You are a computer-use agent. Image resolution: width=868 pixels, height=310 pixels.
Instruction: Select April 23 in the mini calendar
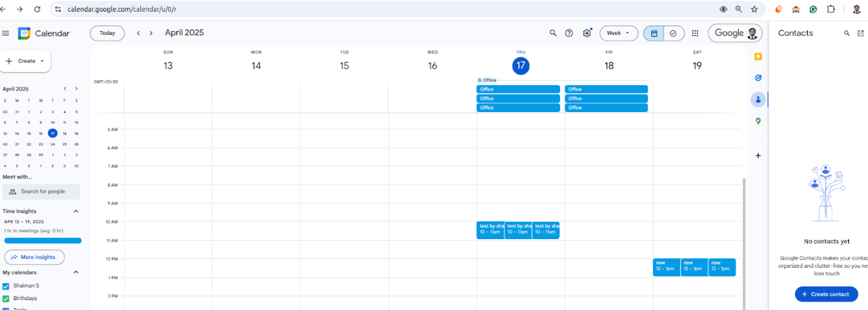[41, 144]
